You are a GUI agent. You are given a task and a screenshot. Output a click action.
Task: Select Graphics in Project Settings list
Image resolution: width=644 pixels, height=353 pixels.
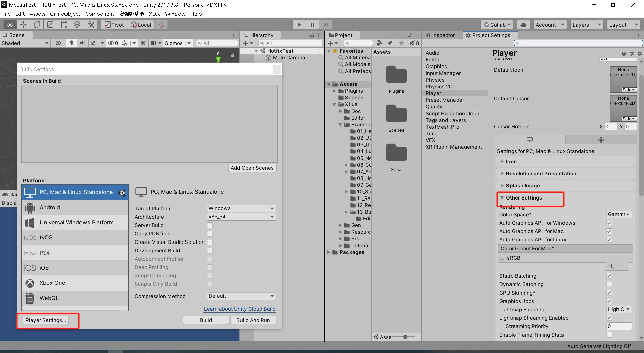[x=436, y=67]
